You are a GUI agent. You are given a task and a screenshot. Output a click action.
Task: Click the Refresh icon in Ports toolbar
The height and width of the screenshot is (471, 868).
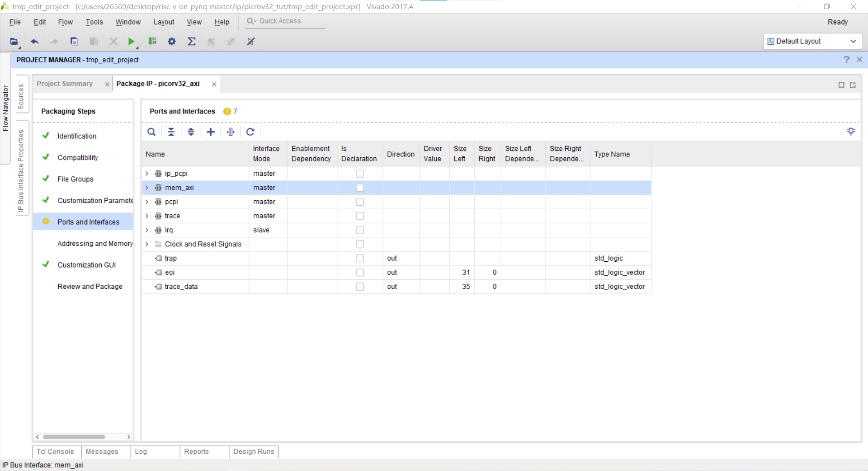(x=250, y=132)
